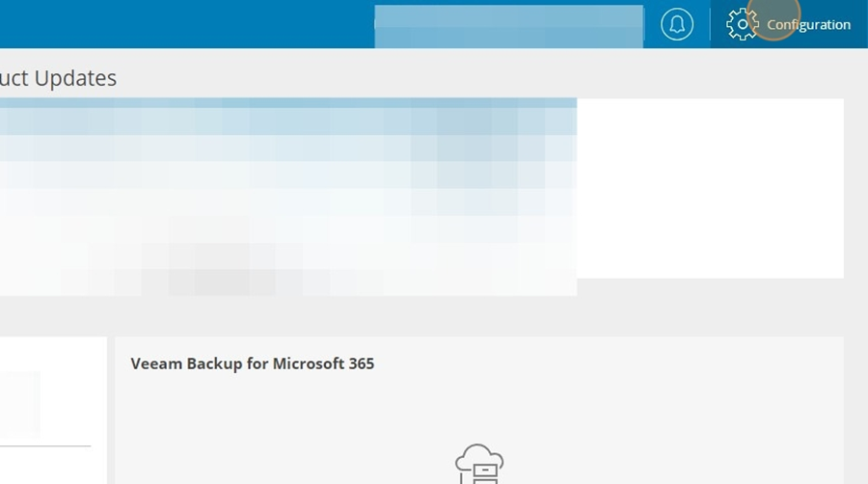868x484 pixels.
Task: Select the Veeam Backup for Microsoft 365 heading
Action: [x=253, y=363]
